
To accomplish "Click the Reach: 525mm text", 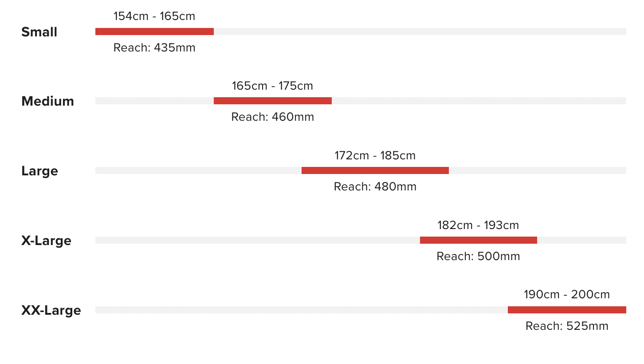I will [x=567, y=326].
